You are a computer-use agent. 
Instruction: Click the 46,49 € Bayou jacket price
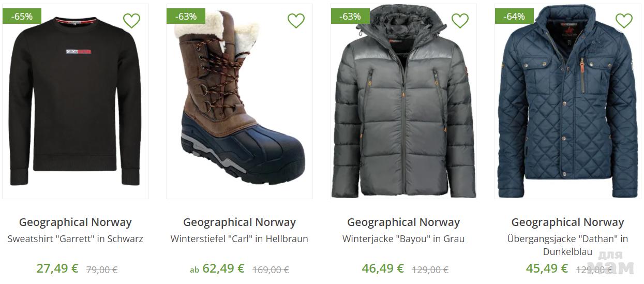tap(383, 268)
